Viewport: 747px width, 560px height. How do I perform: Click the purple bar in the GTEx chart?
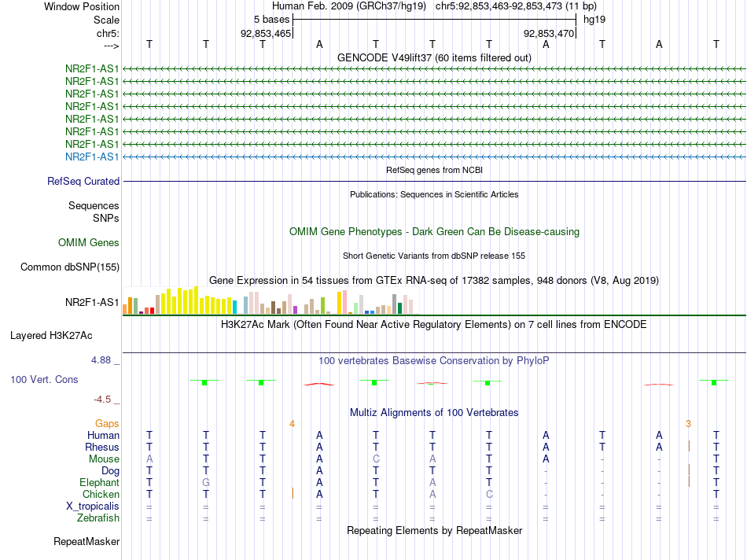tap(296, 310)
